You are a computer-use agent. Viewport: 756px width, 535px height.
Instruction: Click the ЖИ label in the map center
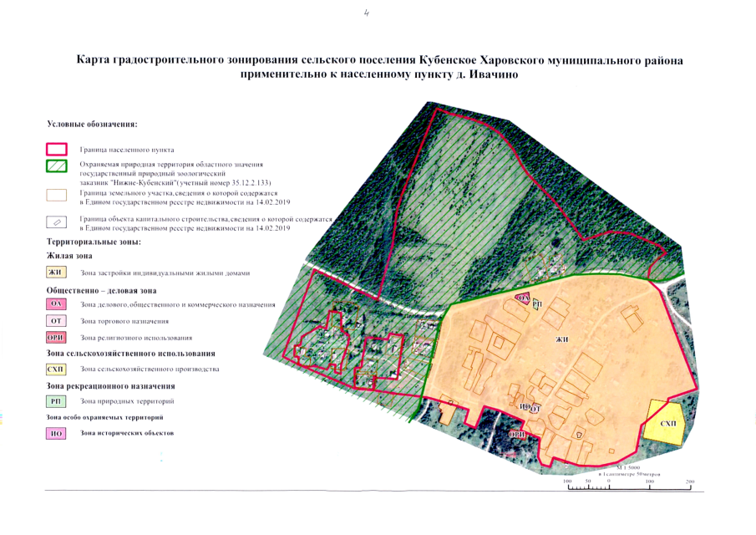click(x=563, y=339)
